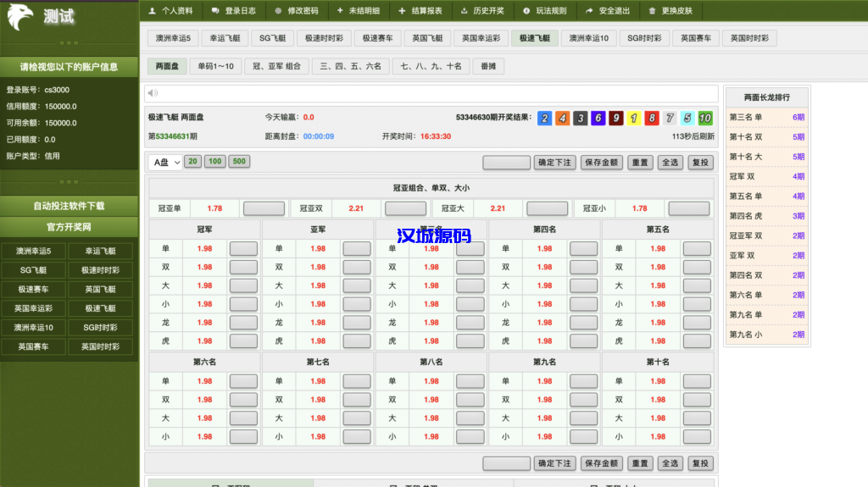
Task: Pick the 100 quick amount chip
Action: click(x=214, y=162)
